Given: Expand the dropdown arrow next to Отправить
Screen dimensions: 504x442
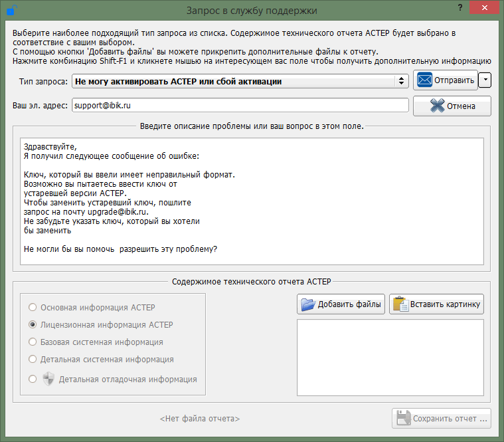Looking at the screenshot, I should pos(485,80).
